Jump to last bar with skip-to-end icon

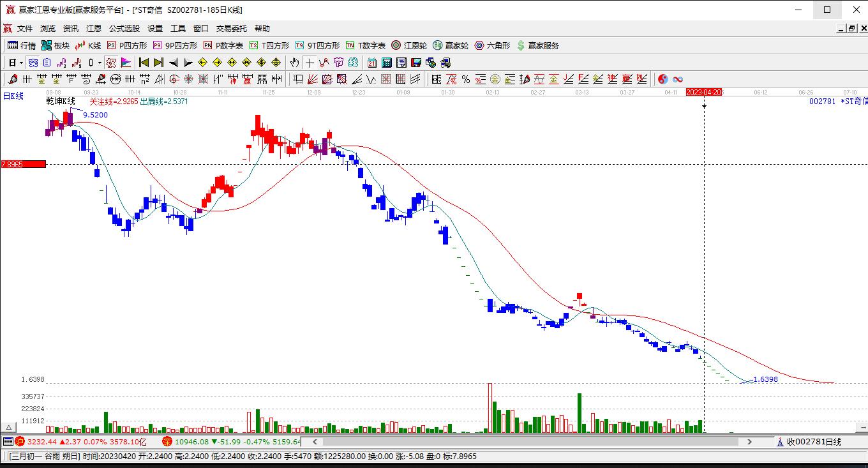(158, 63)
